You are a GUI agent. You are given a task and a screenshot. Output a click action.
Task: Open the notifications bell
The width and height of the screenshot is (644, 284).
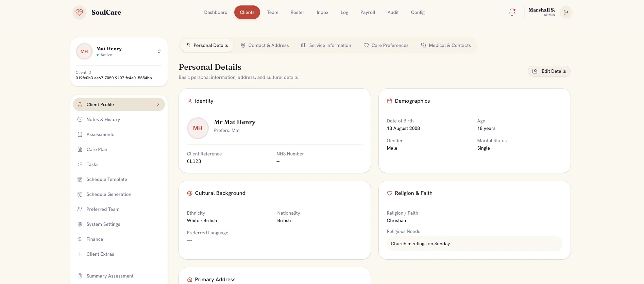tap(512, 12)
